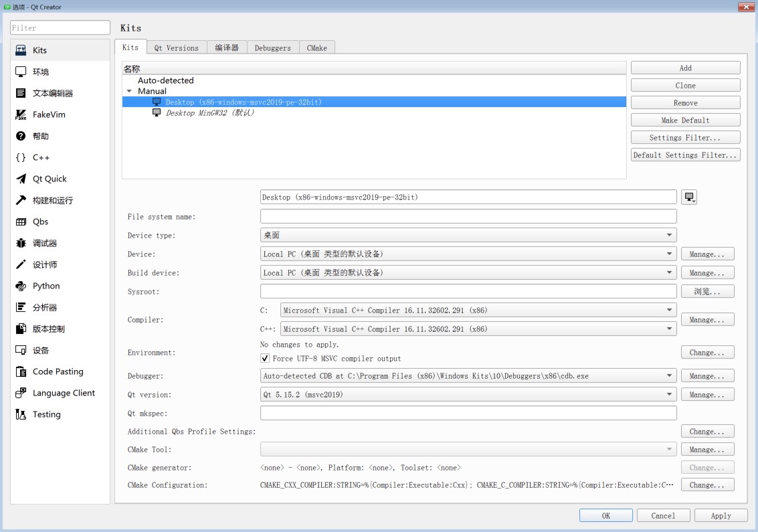Switch to the Kits tab
758x532 pixels.
coord(130,47)
